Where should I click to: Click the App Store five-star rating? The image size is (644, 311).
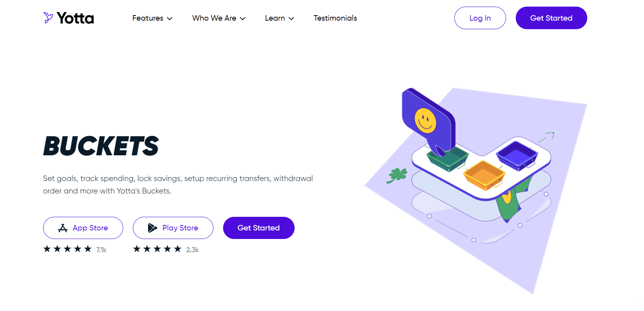[67, 249]
